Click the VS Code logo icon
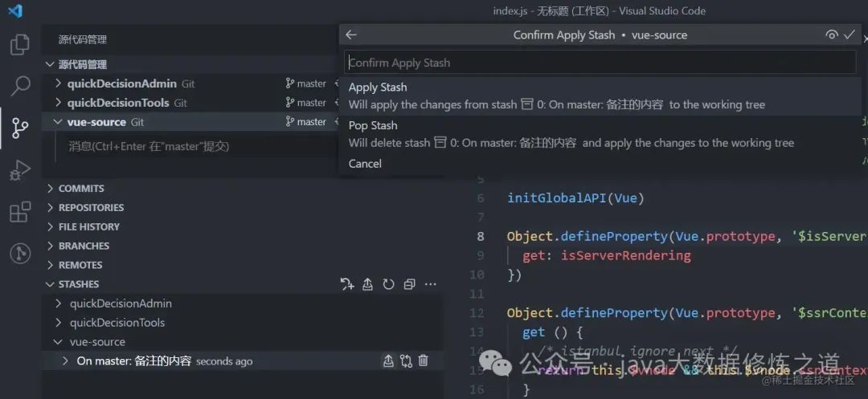This screenshot has height=399, width=868. (x=15, y=10)
